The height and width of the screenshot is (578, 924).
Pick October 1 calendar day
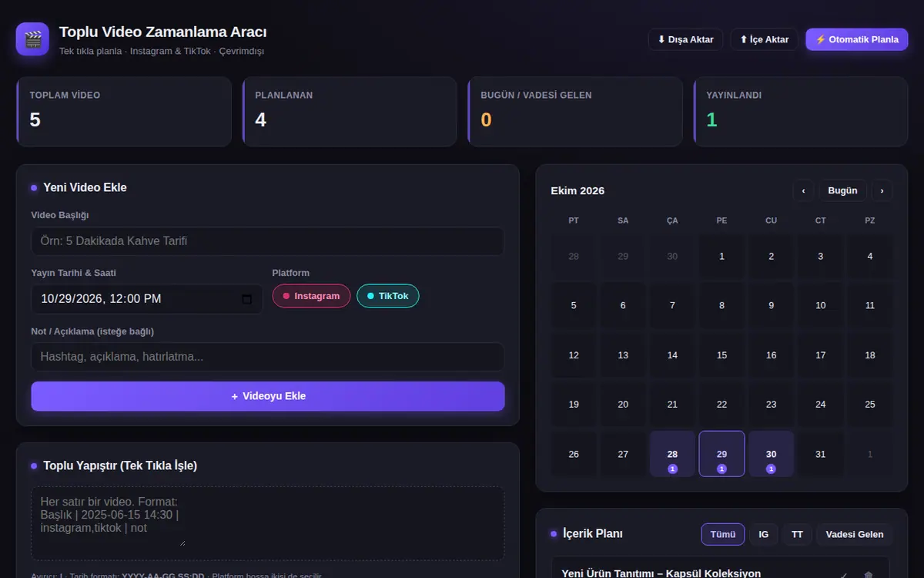[x=721, y=256]
